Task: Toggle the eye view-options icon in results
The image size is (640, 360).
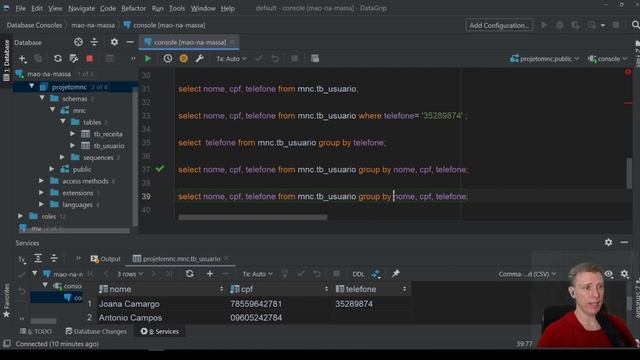Action: point(609,274)
